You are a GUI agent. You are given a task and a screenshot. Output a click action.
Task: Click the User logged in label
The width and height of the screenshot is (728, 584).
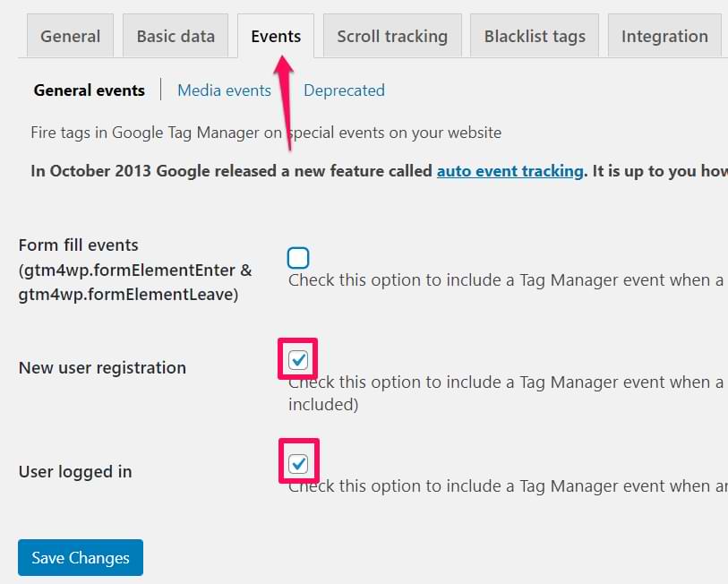point(75,472)
